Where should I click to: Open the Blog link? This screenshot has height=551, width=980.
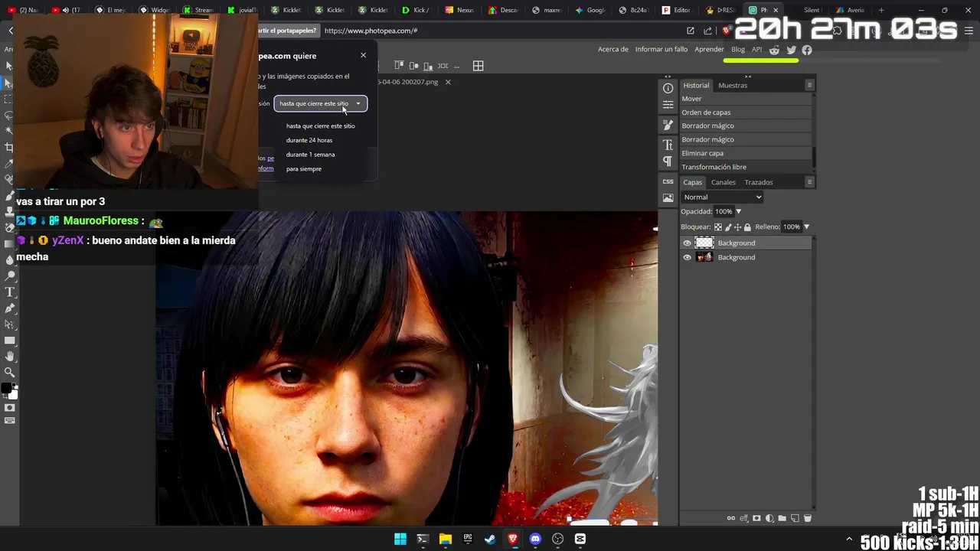tap(738, 49)
